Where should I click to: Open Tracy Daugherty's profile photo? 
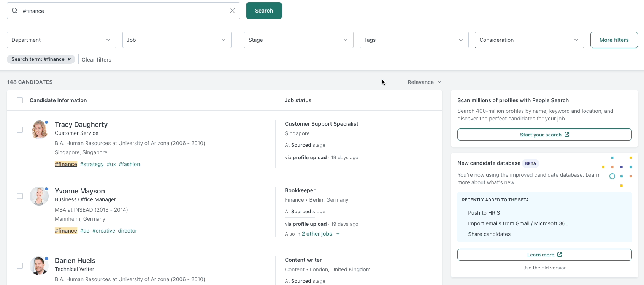click(39, 130)
